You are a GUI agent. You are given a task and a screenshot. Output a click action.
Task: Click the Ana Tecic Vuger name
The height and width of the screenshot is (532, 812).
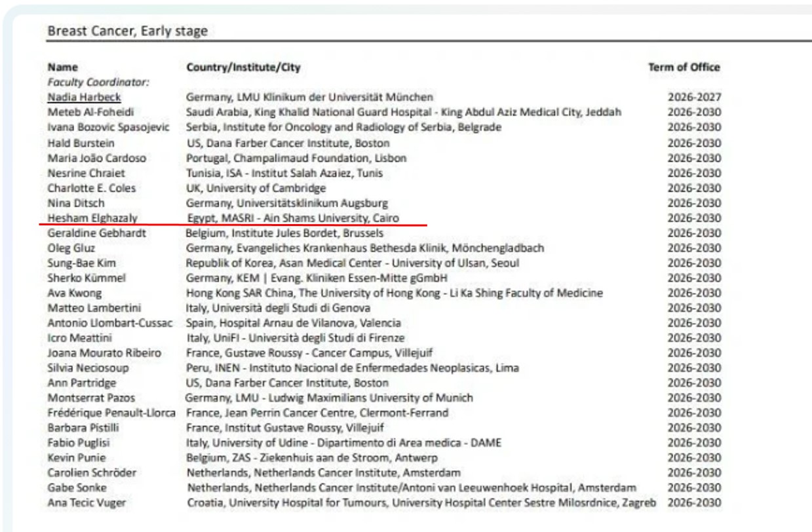(87, 503)
